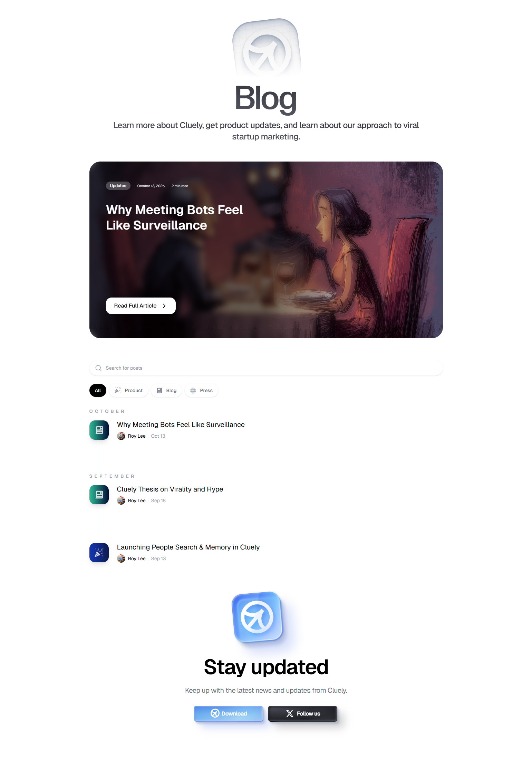Click the Download button
Image resolution: width=532 pixels, height=778 pixels.
229,713
